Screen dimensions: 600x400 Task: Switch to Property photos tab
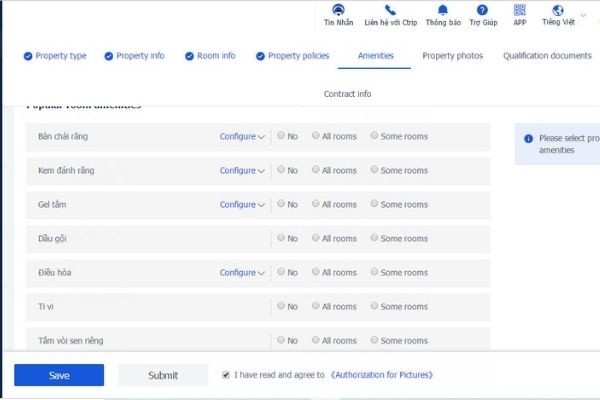452,56
